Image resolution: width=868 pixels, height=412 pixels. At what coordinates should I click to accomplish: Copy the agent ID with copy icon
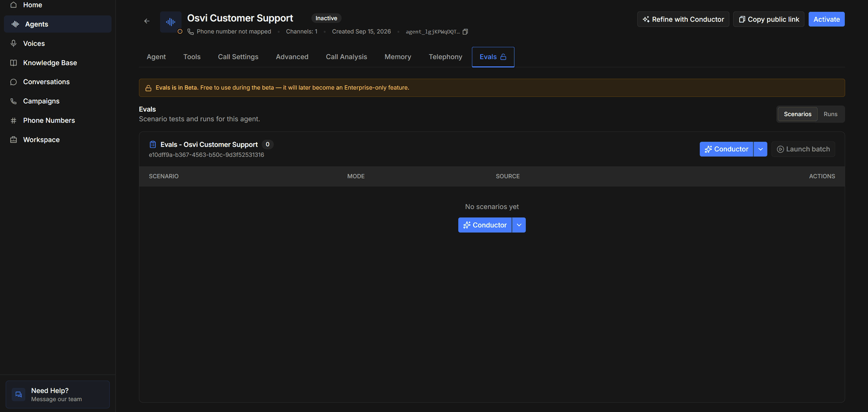[x=465, y=31]
